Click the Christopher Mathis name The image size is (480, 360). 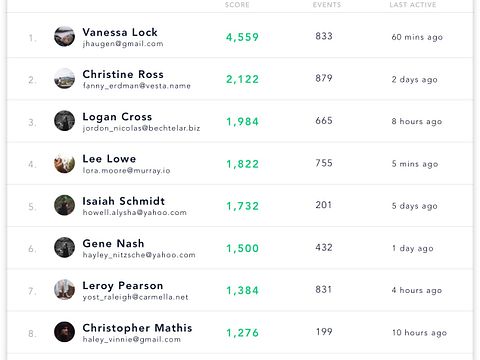pyautogui.click(x=137, y=328)
